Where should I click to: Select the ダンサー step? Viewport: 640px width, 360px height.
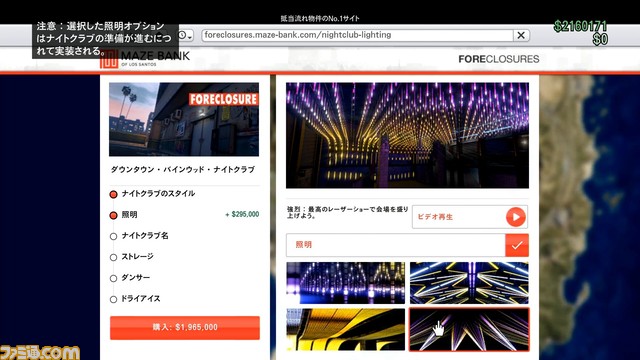130,278
